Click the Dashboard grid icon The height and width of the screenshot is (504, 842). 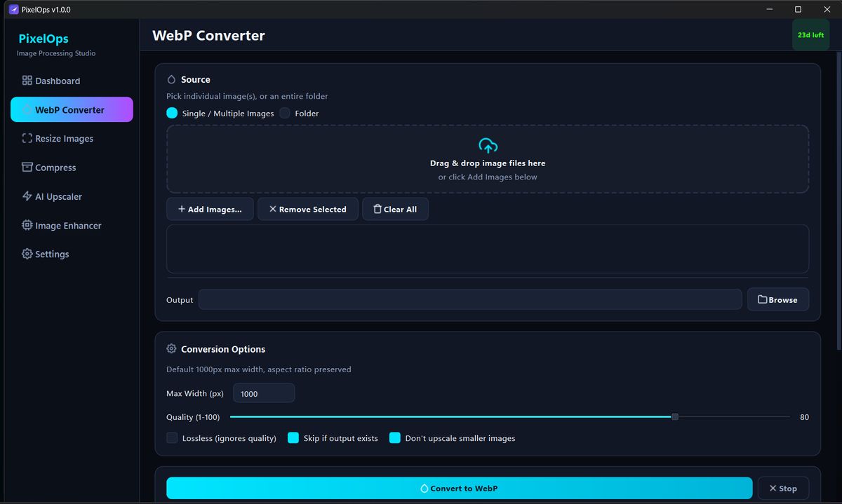[x=27, y=81]
